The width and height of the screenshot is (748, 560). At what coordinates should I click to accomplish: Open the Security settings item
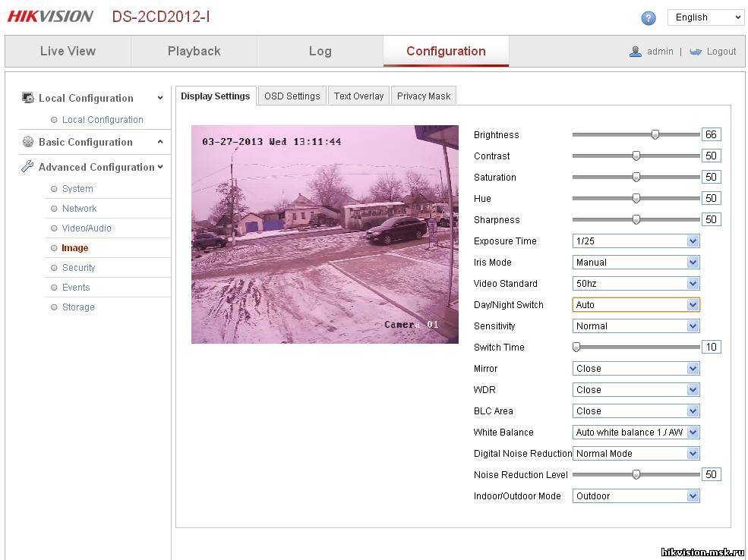[79, 268]
